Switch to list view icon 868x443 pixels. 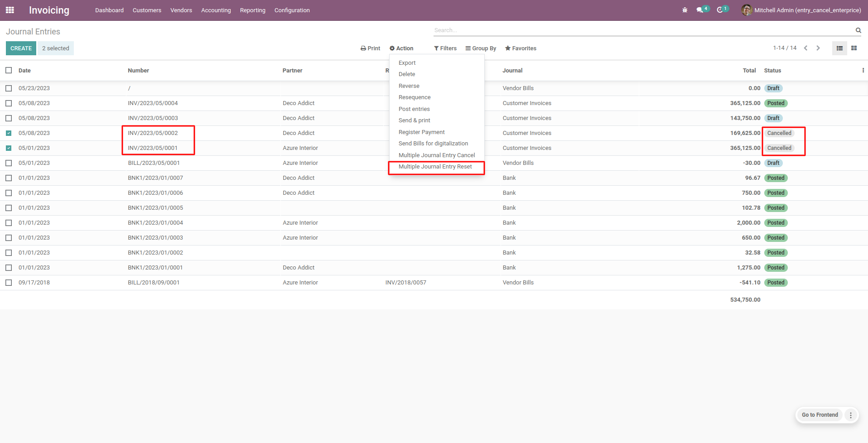point(839,48)
